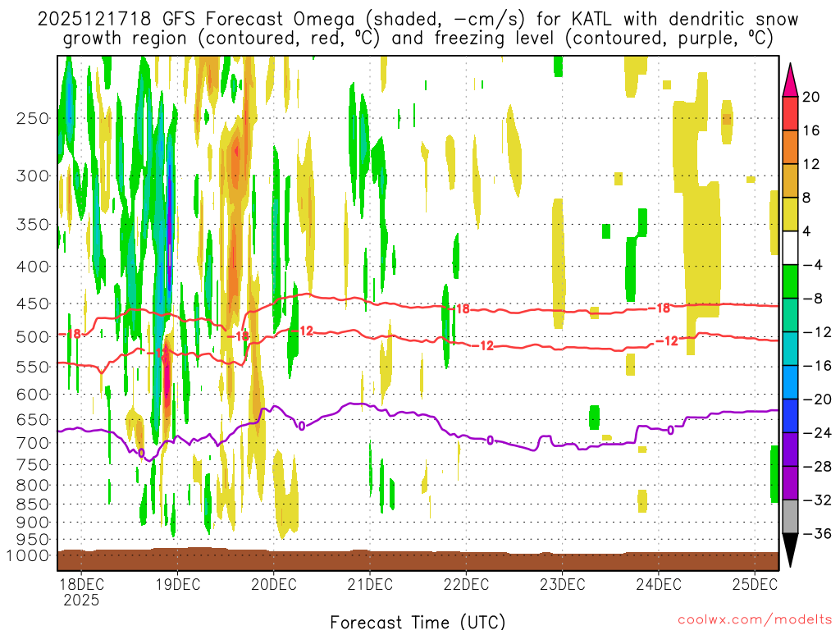The width and height of the screenshot is (840, 630).
Task: Click the title line starting "growth region (contoured"
Action: [418, 39]
